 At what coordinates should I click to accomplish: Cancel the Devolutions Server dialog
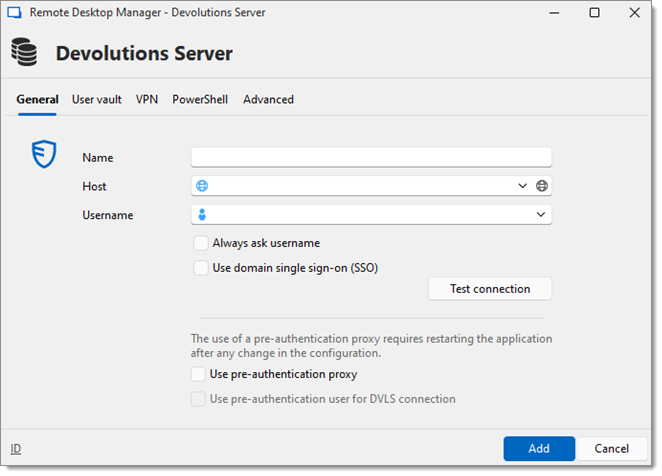[612, 449]
